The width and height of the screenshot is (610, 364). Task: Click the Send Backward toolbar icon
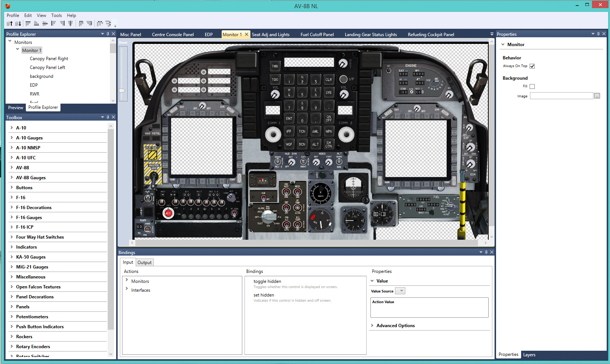[x=18, y=24]
